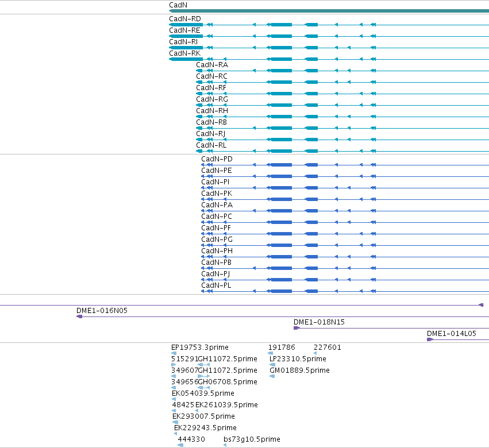Select the CadN-PG protein label

217,240
